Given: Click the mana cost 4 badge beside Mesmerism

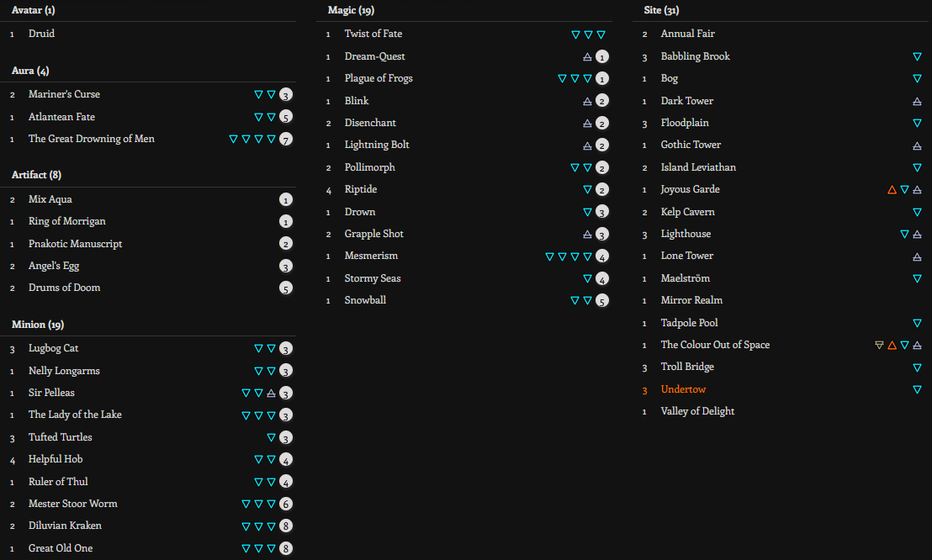Looking at the screenshot, I should tap(602, 256).
